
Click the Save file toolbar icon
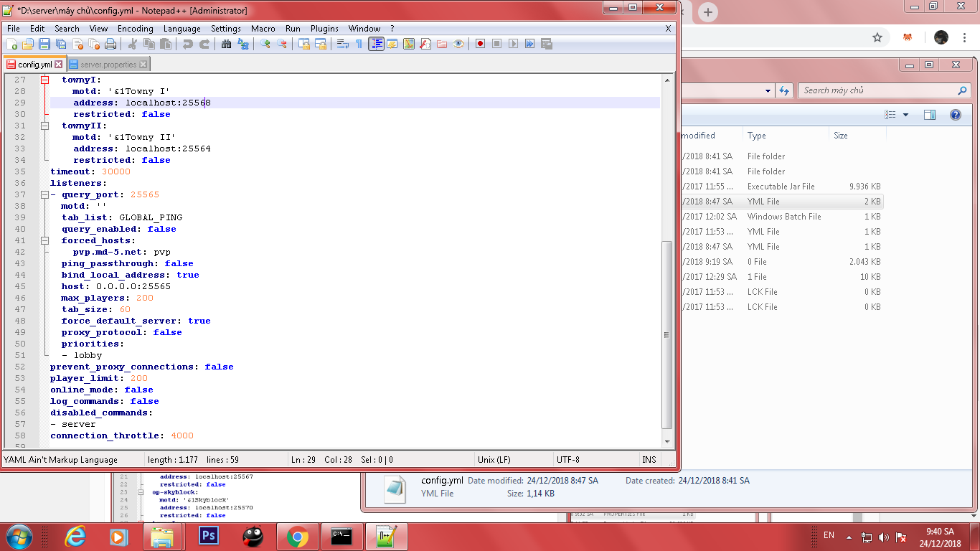tap(44, 44)
